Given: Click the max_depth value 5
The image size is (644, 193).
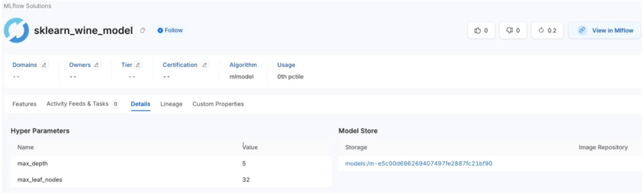Looking at the screenshot, I should click(x=244, y=163).
